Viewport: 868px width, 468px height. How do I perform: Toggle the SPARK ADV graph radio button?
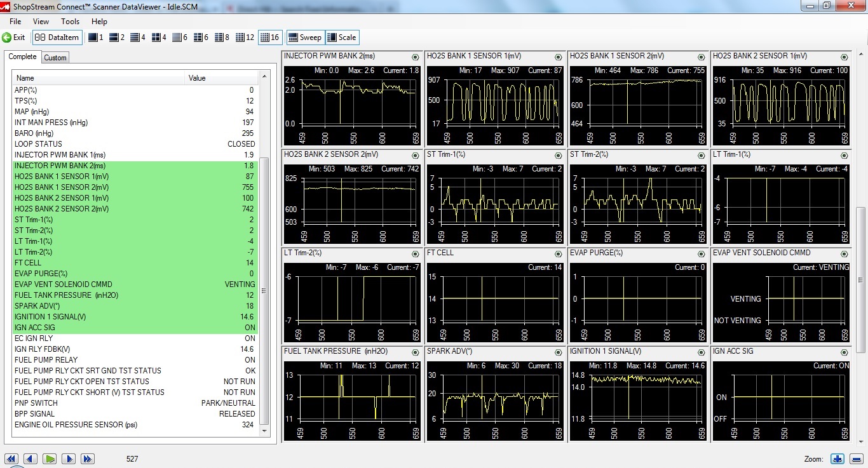(x=559, y=352)
